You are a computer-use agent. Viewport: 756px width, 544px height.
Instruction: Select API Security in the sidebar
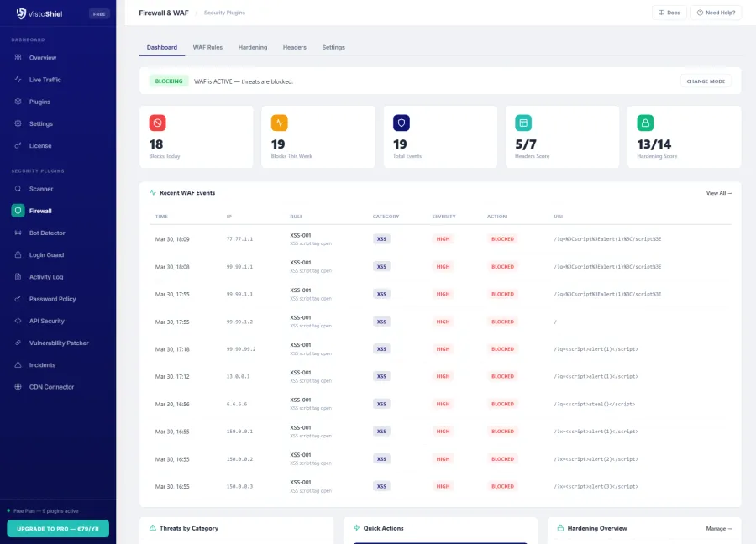[x=45, y=321]
